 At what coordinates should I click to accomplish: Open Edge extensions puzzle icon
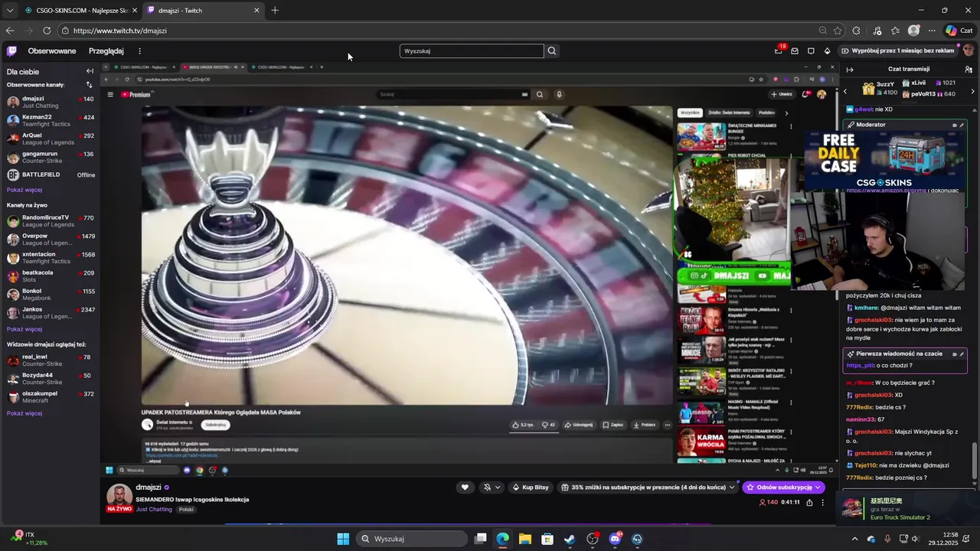(x=856, y=31)
